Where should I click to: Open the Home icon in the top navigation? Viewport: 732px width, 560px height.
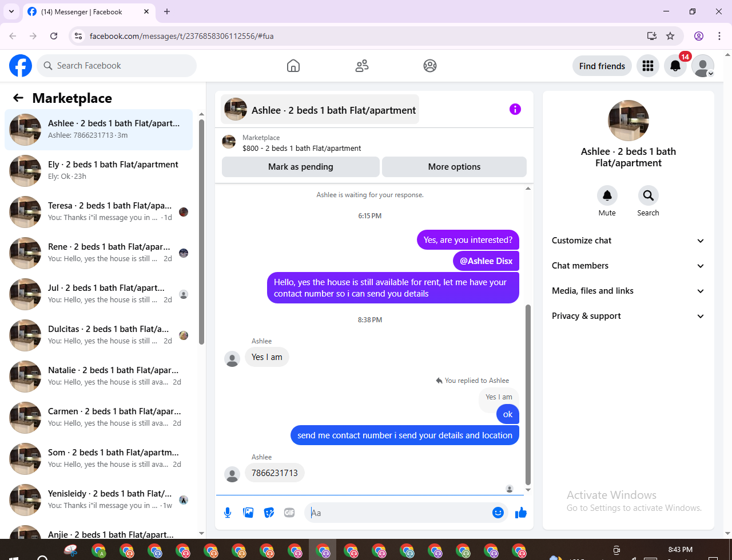click(x=293, y=66)
